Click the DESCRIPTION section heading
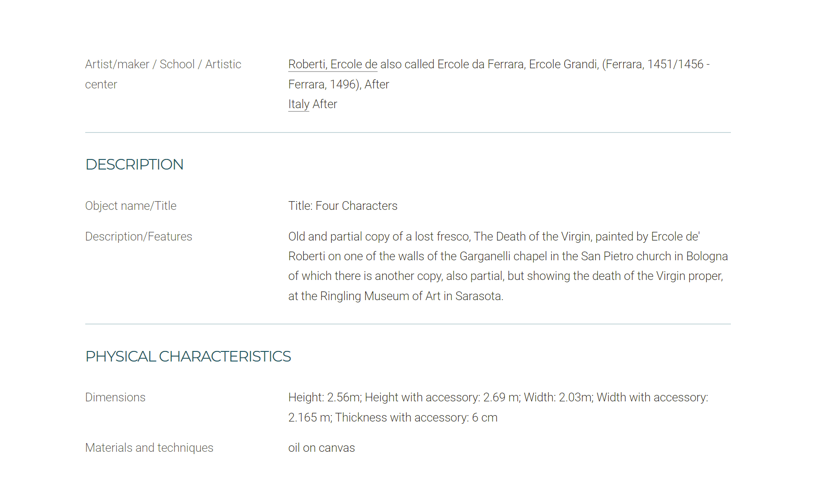 click(x=134, y=164)
